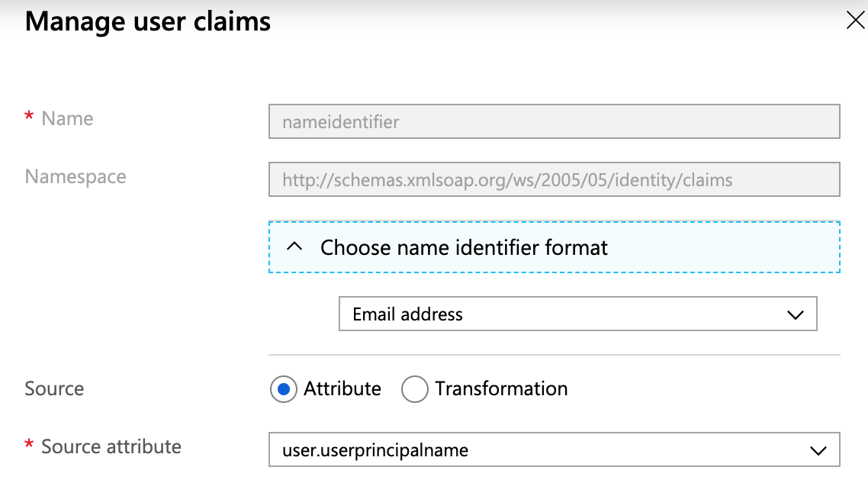This screenshot has height=496, width=868.
Task: Click the nameidentifier Name input field
Action: [554, 121]
